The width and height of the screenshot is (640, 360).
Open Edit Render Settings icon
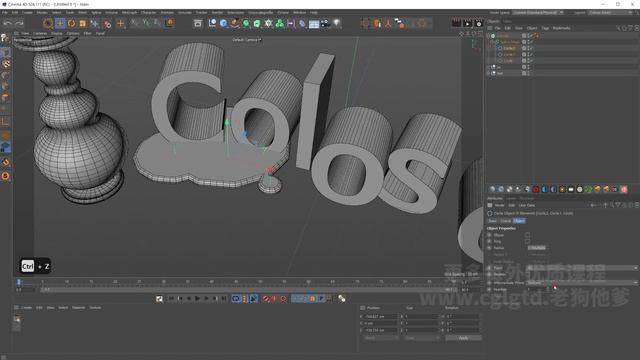479,24
